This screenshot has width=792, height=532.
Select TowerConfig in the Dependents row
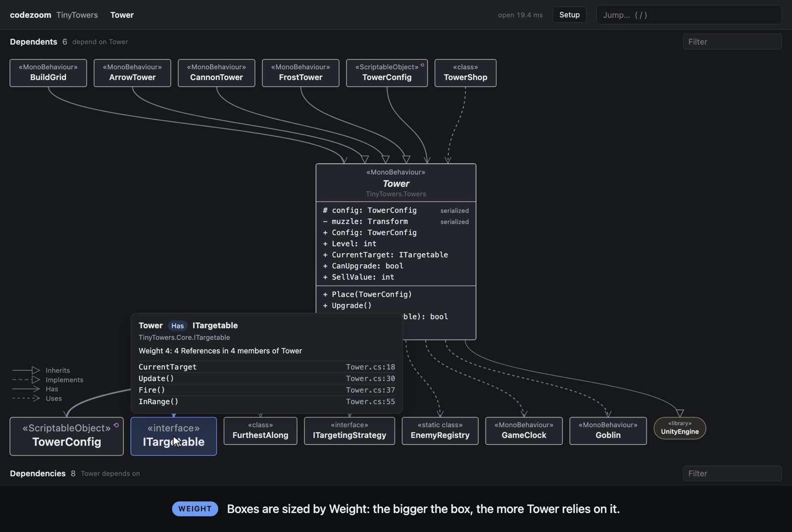tap(387, 73)
